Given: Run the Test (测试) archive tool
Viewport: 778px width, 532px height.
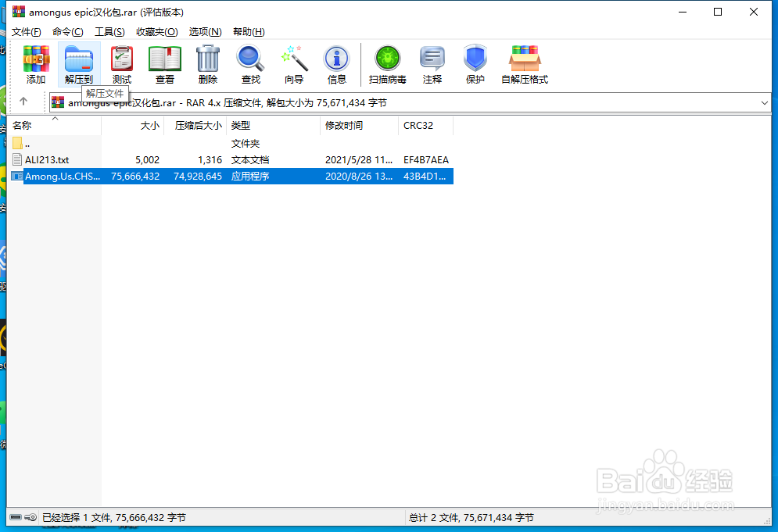Looking at the screenshot, I should point(121,65).
